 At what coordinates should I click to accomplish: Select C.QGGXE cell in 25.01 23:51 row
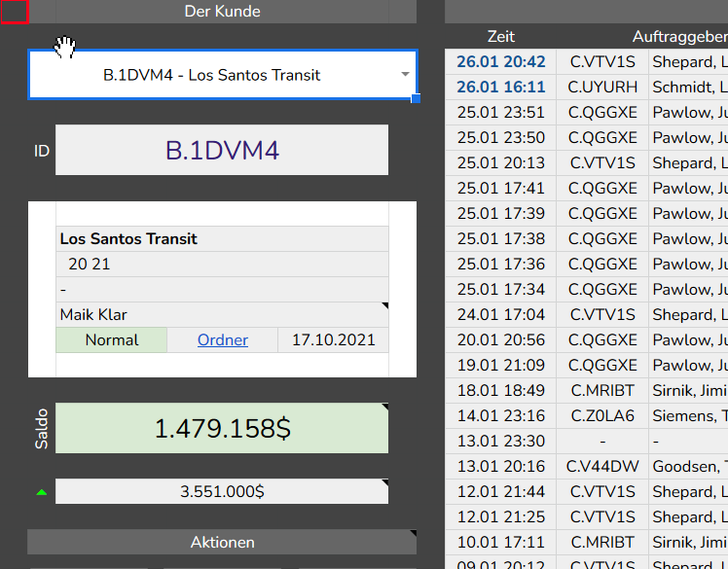(602, 112)
